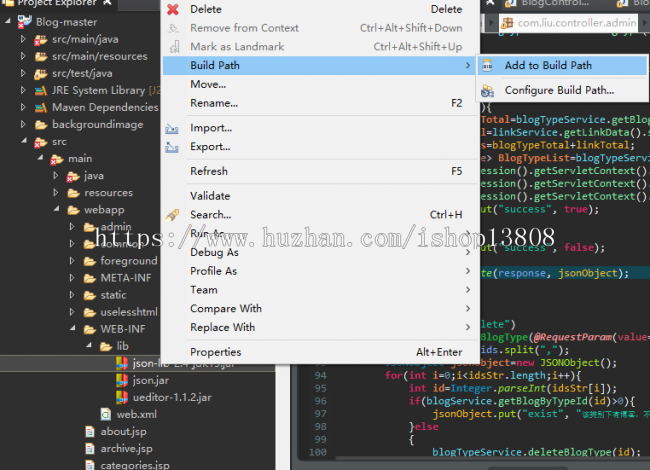Click the Blog-master project icon
The height and width of the screenshot is (470, 650).
click(x=24, y=22)
